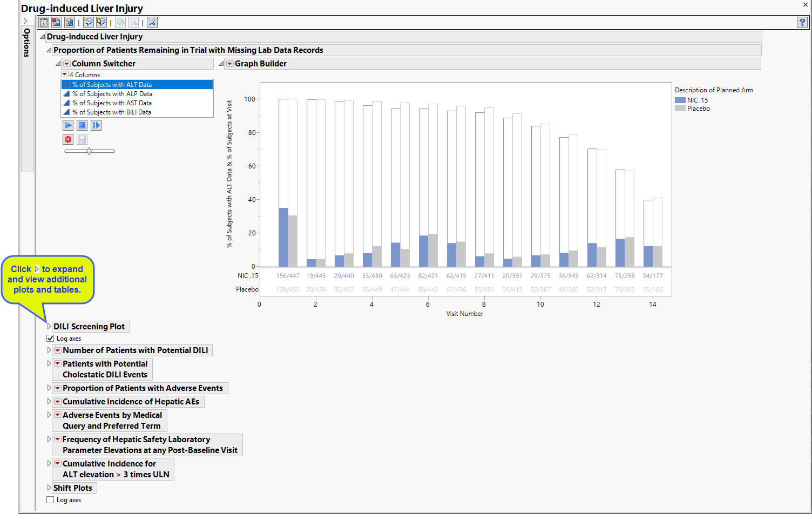The height and width of the screenshot is (514, 812).
Task: Select % of Subjects with BILI Data
Action: click(x=112, y=112)
